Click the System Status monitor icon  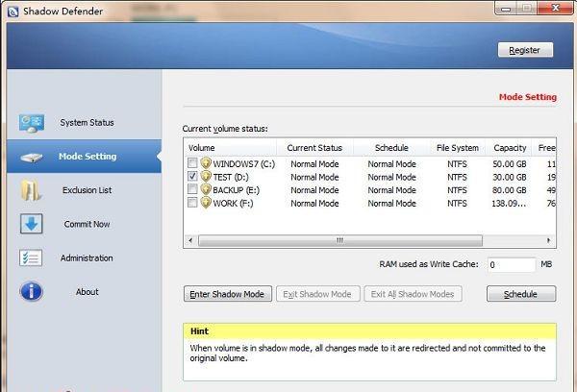[x=32, y=123]
